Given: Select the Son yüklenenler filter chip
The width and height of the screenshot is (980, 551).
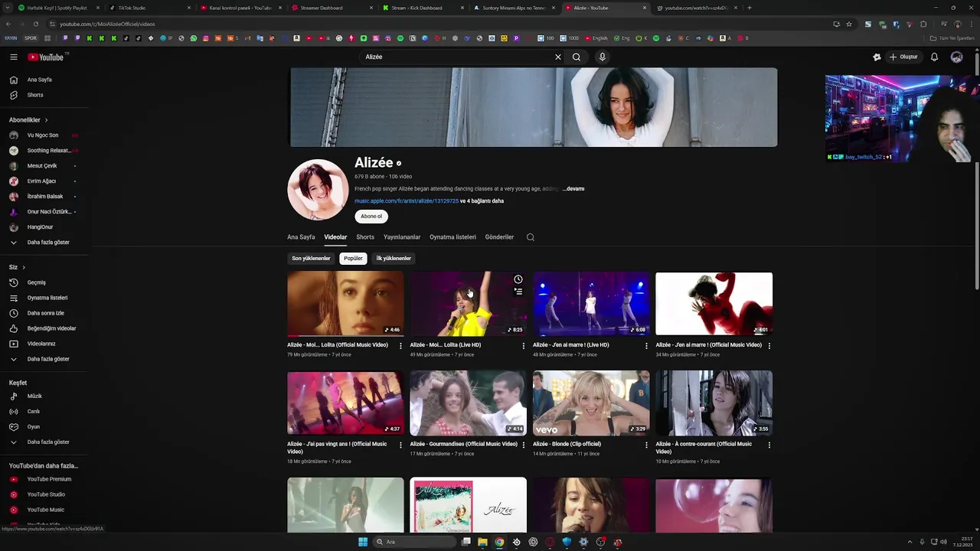Looking at the screenshot, I should point(311,259).
